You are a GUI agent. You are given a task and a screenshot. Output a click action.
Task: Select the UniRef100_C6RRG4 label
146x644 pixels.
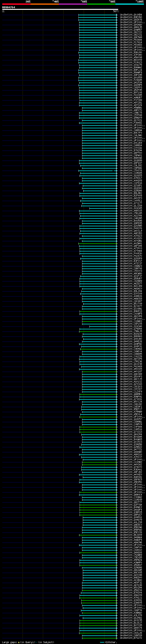point(131,146)
